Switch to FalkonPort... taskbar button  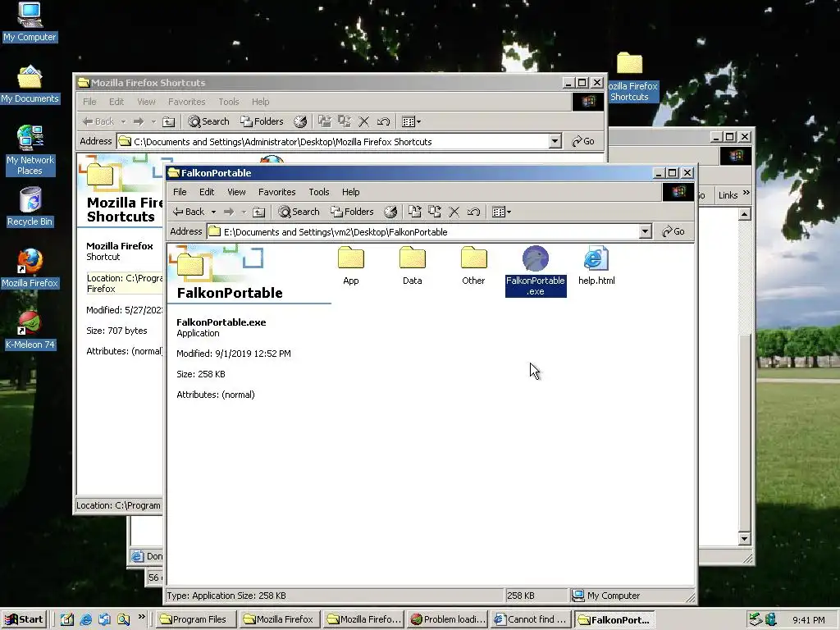[x=614, y=620]
